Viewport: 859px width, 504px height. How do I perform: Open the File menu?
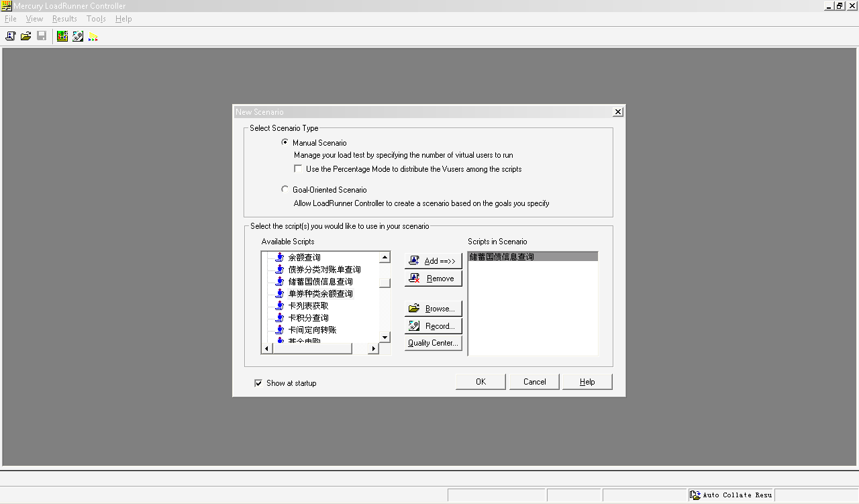tap(11, 19)
